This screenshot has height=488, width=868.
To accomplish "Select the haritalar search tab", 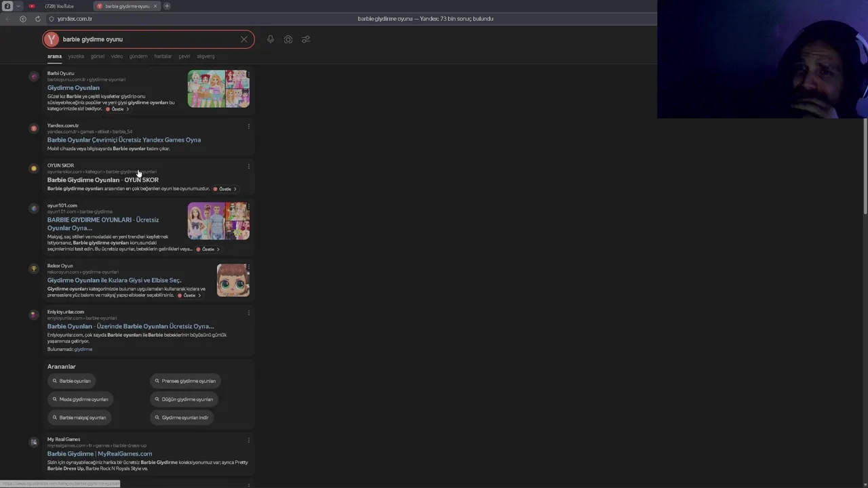I will click(x=163, y=56).
